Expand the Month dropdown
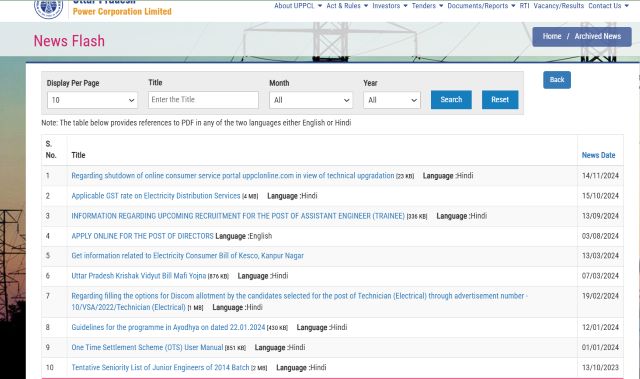The height and width of the screenshot is (379, 640). [311, 100]
